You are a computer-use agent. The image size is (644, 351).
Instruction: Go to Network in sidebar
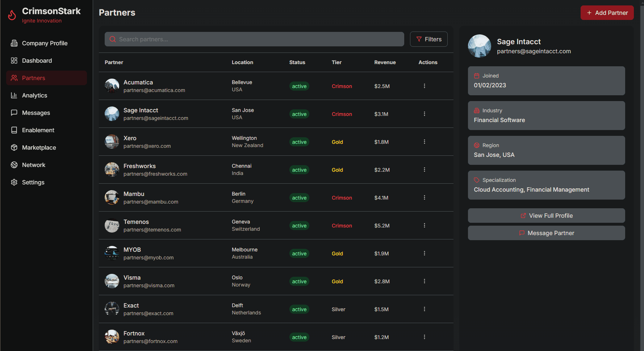pos(46,165)
